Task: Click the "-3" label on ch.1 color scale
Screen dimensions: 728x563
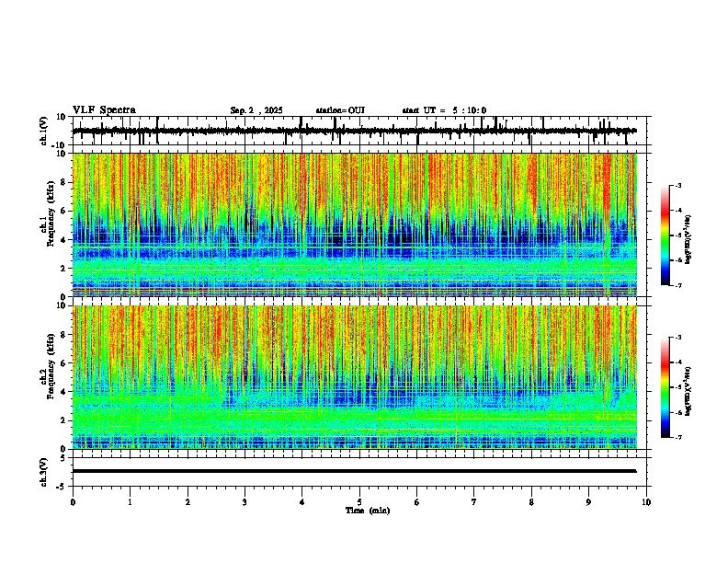Action: (x=678, y=186)
